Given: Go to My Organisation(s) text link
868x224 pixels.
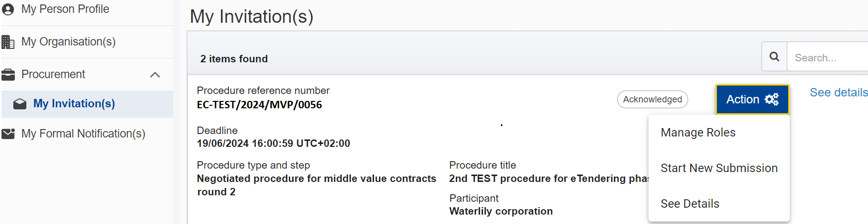Looking at the screenshot, I should 68,42.
